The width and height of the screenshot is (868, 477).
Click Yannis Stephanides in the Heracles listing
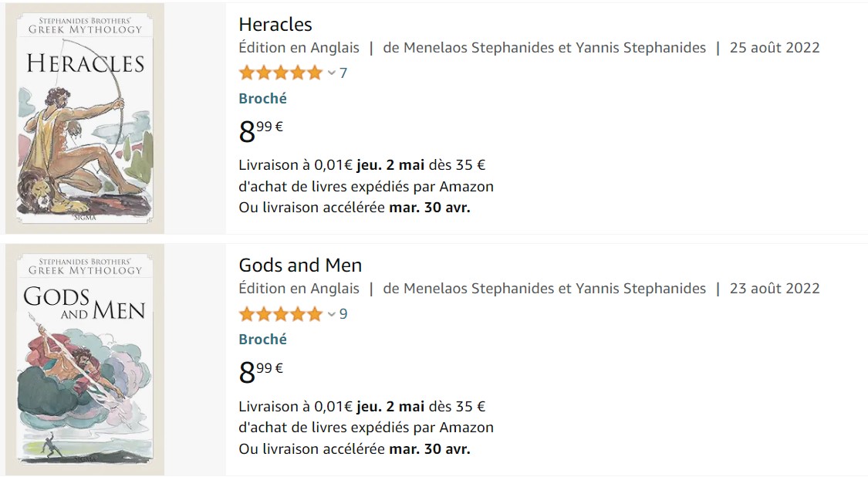click(642, 48)
